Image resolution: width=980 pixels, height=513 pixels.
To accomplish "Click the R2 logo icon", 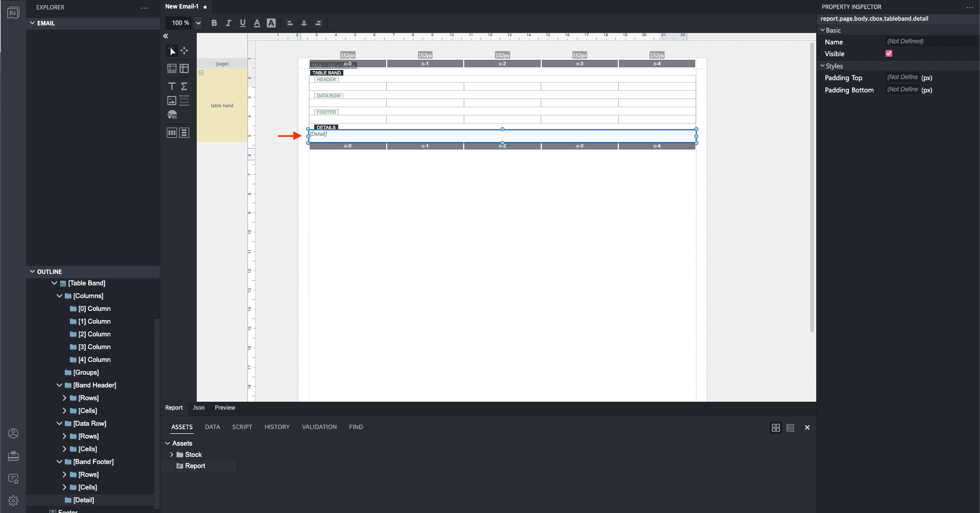I will point(13,13).
